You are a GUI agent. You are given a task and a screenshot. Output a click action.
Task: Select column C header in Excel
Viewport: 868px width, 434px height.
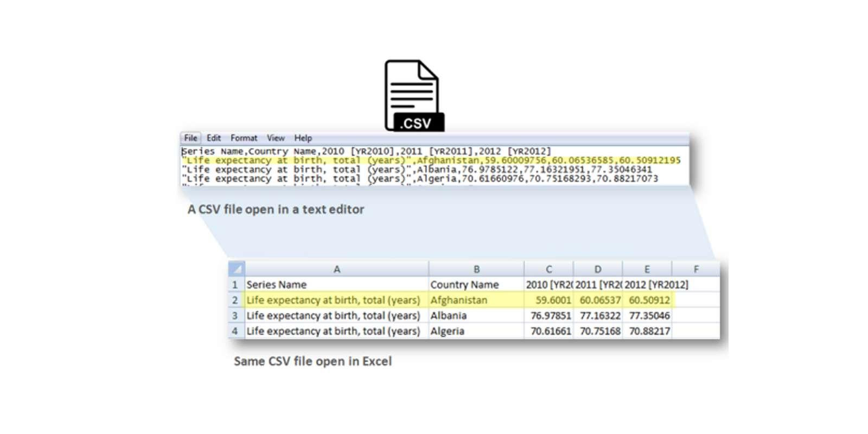pyautogui.click(x=549, y=269)
